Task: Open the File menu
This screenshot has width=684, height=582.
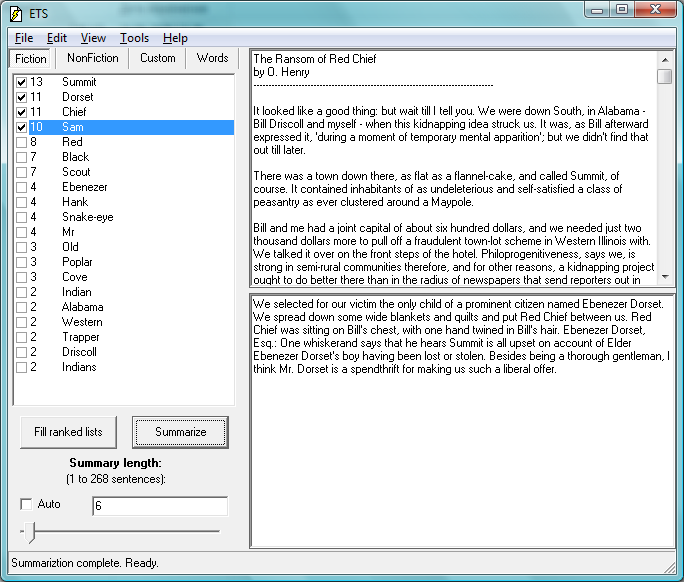Action: point(24,38)
